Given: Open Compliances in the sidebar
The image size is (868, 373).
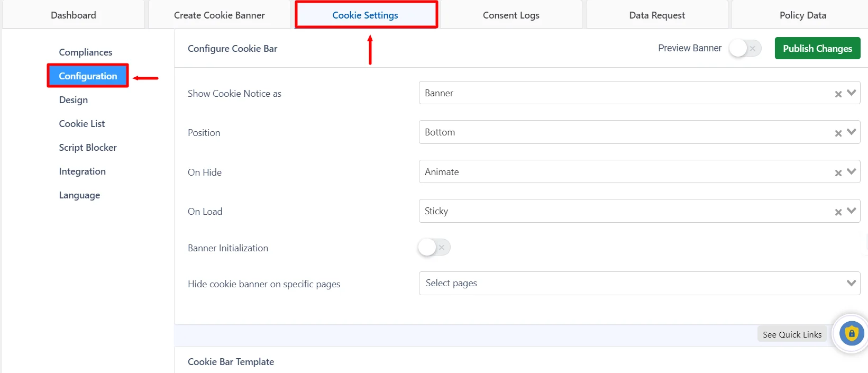Looking at the screenshot, I should point(86,52).
